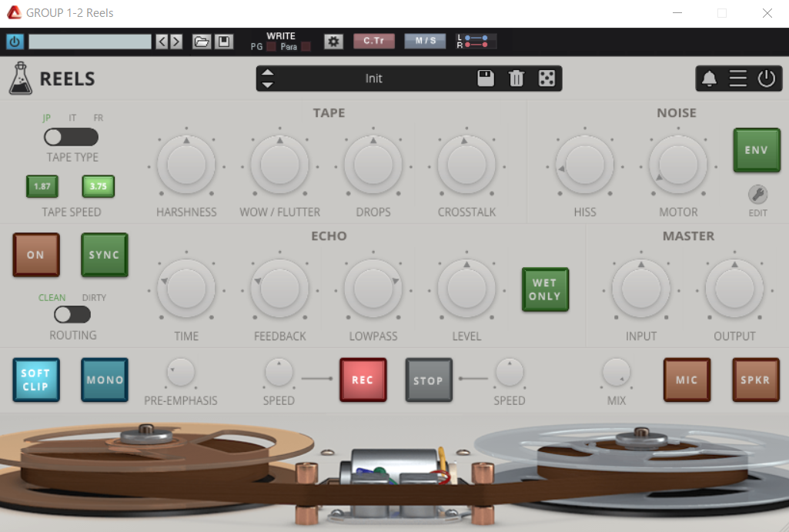Go to next preset with right arrow
Viewport: 789px width, 532px height.
(176, 42)
